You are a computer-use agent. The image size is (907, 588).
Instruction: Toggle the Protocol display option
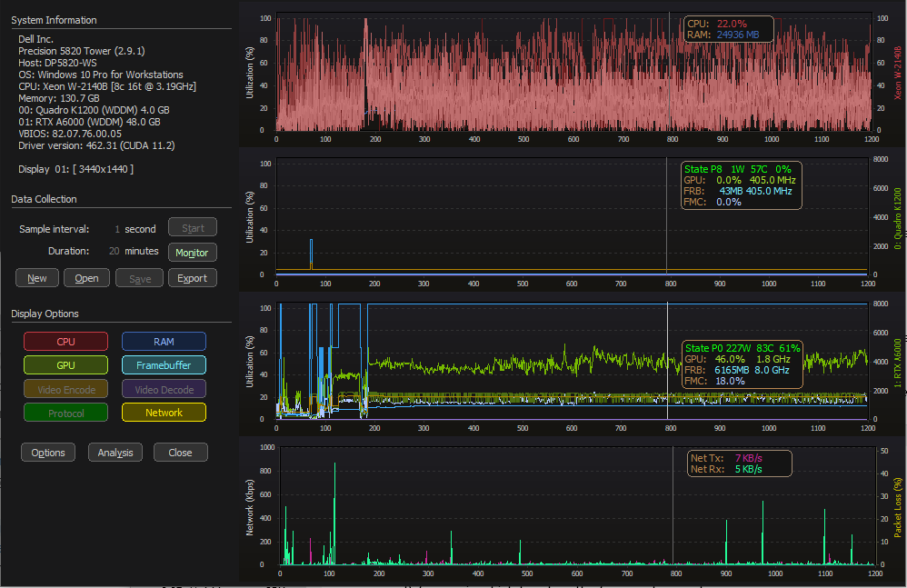click(x=65, y=413)
